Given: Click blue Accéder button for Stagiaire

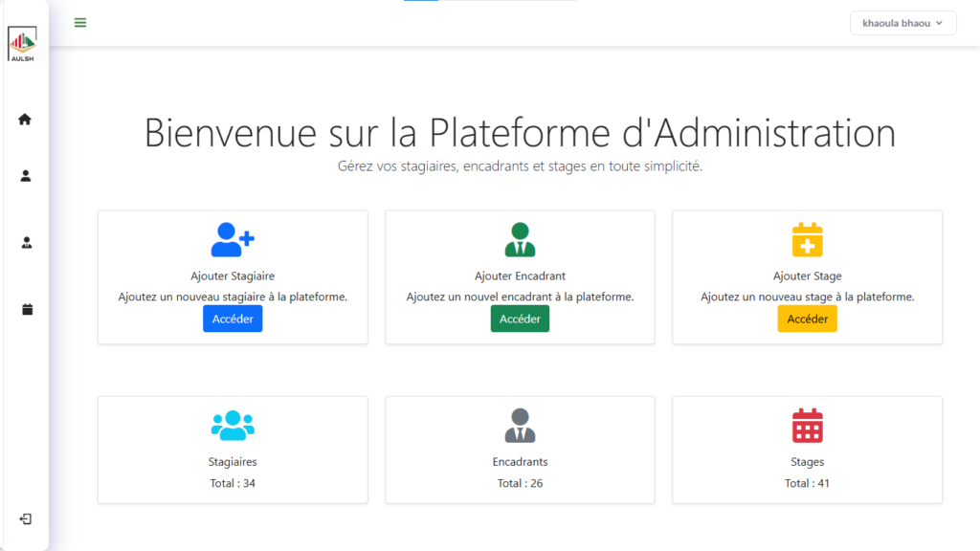Looking at the screenshot, I should click(233, 319).
